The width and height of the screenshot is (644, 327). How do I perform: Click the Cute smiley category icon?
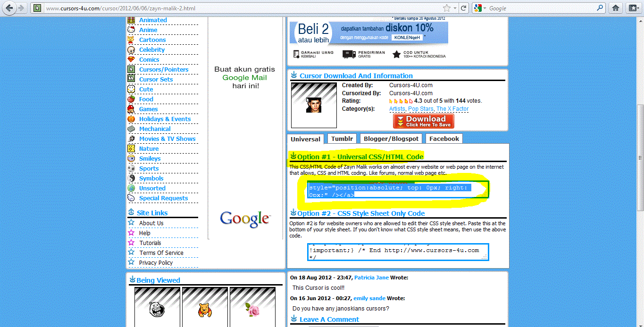click(x=131, y=89)
